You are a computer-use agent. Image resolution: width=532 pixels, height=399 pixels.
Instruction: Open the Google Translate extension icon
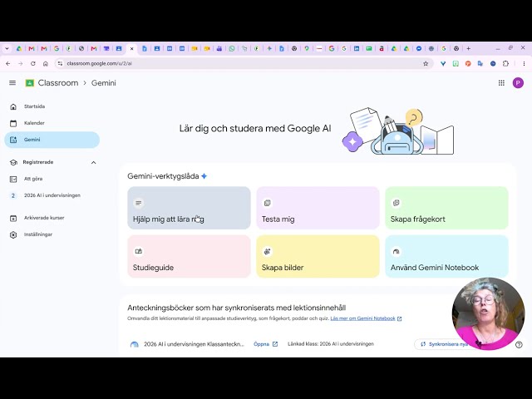(480, 63)
